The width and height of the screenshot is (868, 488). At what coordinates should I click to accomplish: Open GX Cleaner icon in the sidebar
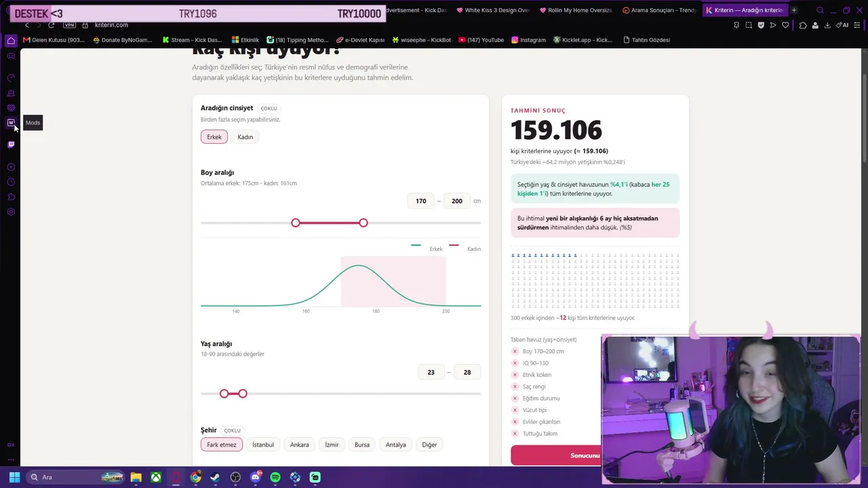tap(11, 93)
